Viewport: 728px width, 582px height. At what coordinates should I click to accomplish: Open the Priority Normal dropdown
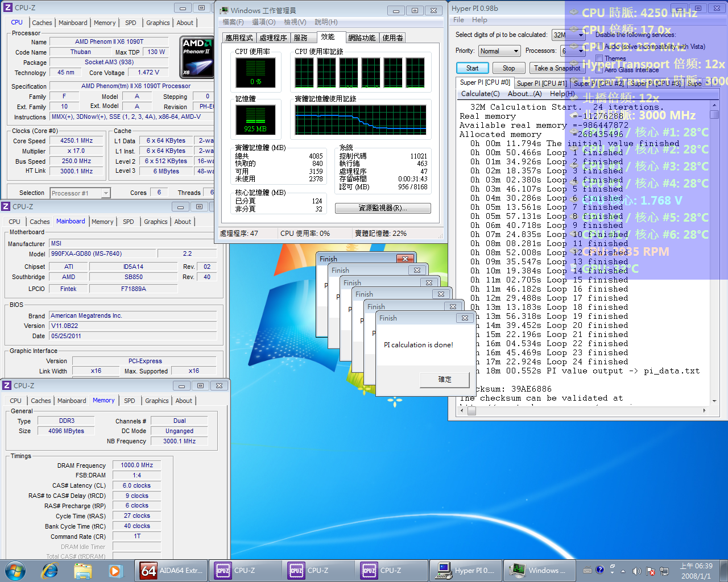click(x=499, y=51)
